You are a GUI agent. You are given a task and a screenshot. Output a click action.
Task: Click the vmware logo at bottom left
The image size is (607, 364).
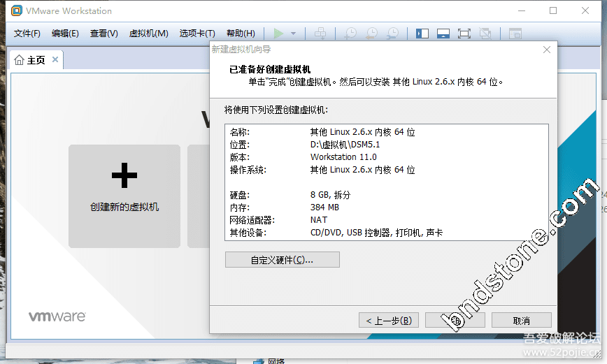point(57,316)
